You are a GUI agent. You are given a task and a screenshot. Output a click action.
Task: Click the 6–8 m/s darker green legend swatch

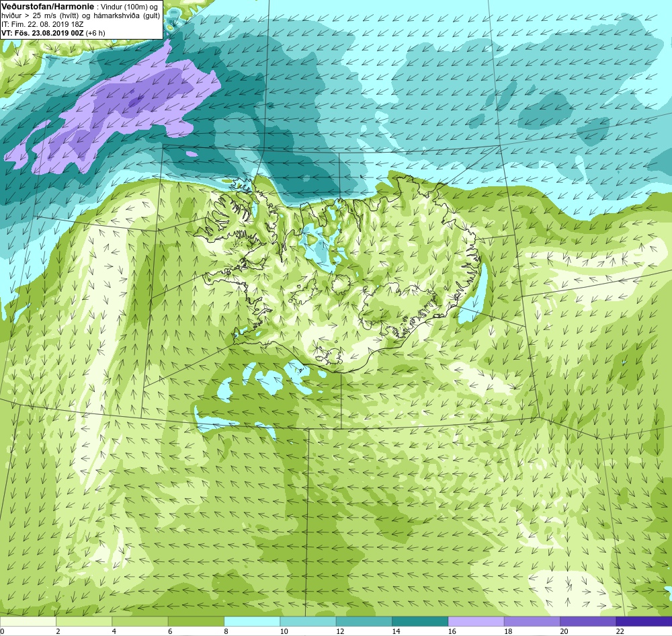click(196, 621)
